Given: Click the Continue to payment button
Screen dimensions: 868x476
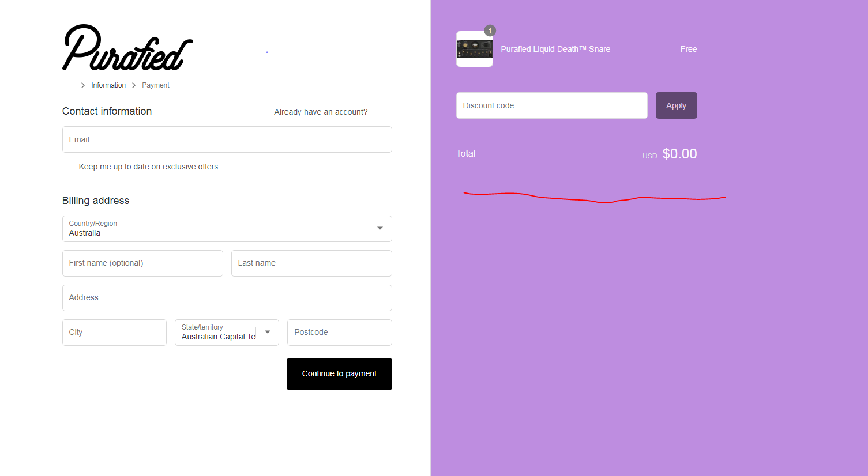Looking at the screenshot, I should (339, 374).
